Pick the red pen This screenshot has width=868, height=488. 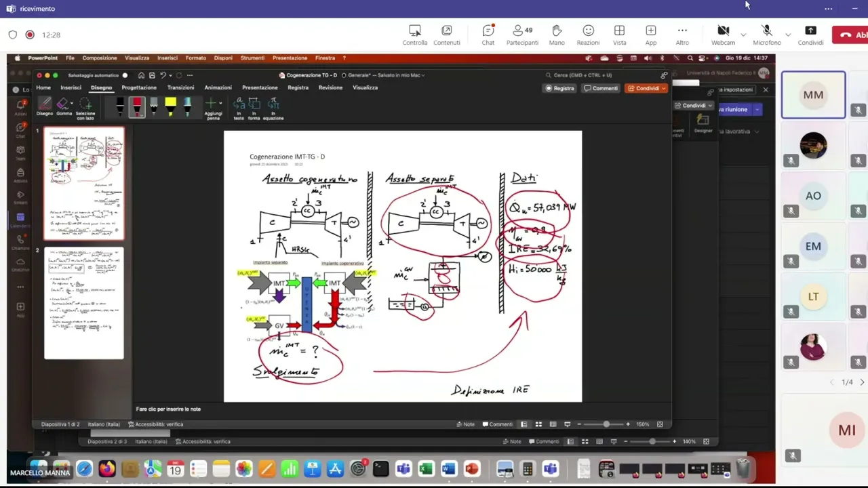click(137, 106)
